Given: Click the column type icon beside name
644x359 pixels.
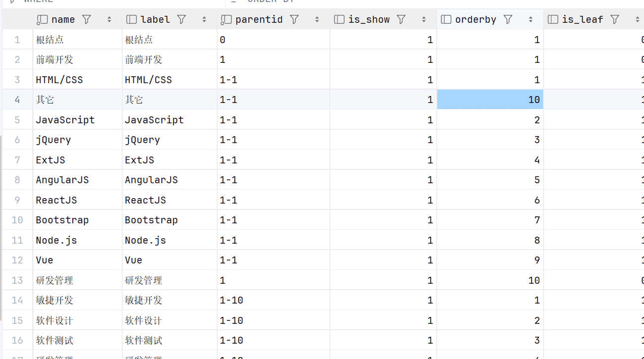Looking at the screenshot, I should coord(43,19).
